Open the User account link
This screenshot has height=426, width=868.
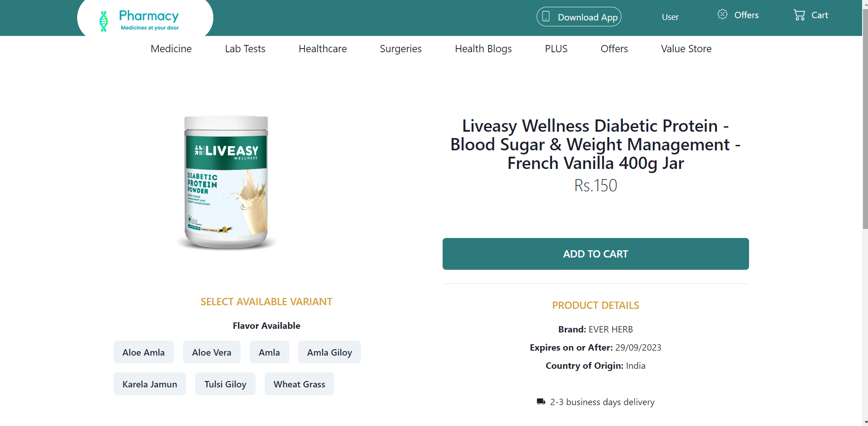pyautogui.click(x=670, y=17)
